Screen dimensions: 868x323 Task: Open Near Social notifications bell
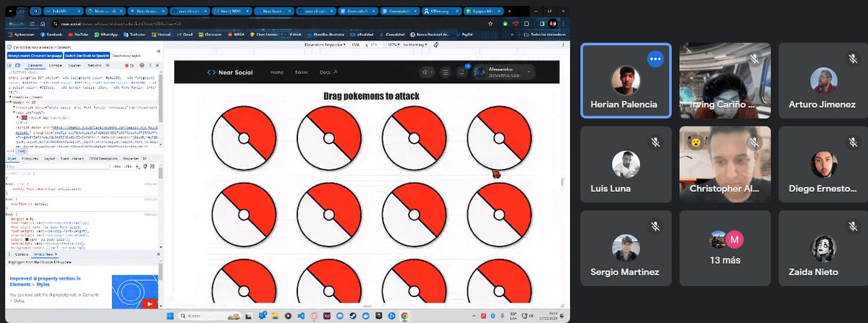[461, 72]
